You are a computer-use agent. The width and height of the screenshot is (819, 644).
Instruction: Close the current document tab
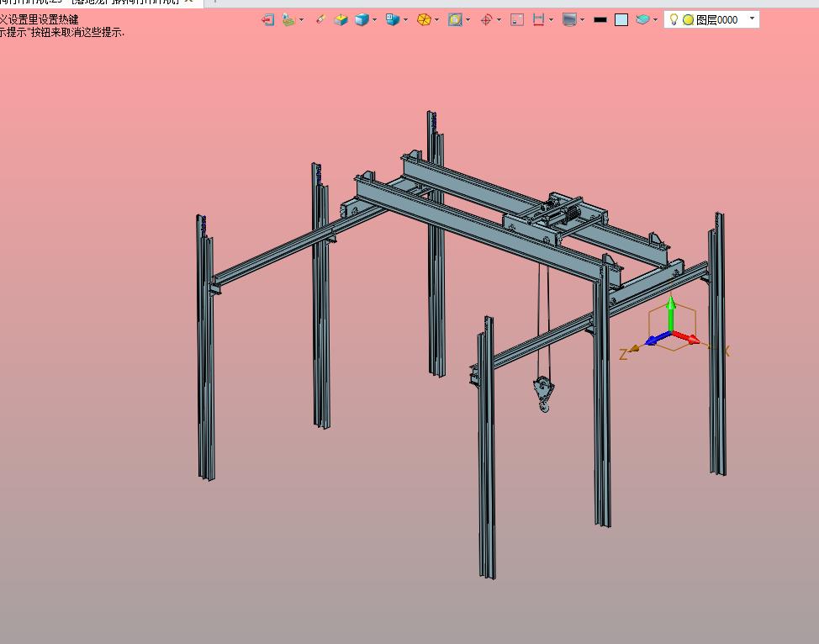pos(188,2)
